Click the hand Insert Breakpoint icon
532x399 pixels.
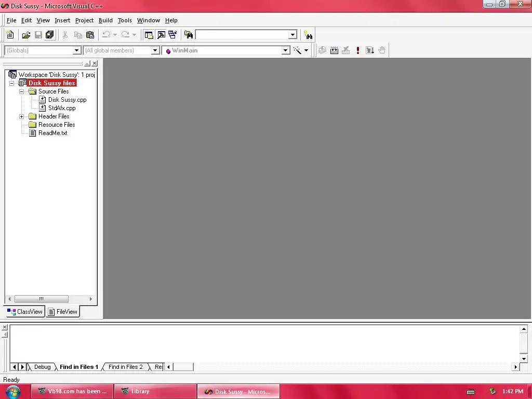[x=382, y=50]
